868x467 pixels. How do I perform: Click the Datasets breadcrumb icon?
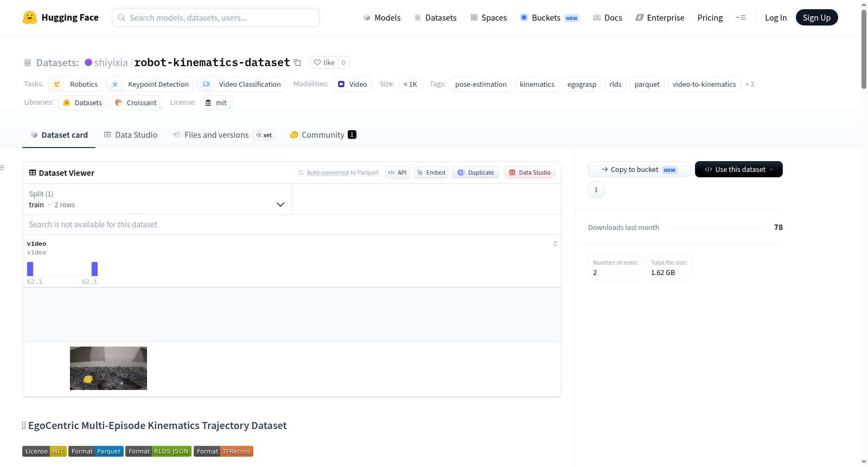[28, 62]
